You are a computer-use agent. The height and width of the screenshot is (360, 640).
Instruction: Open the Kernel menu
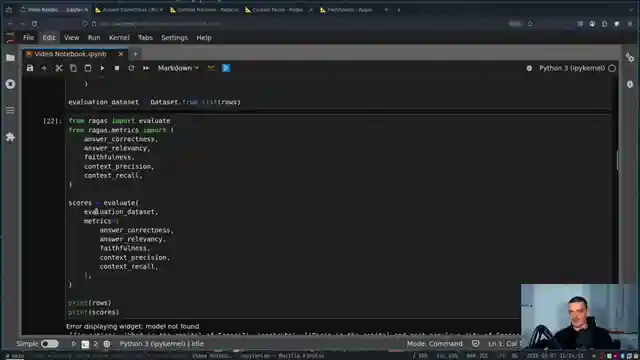pyautogui.click(x=119, y=38)
